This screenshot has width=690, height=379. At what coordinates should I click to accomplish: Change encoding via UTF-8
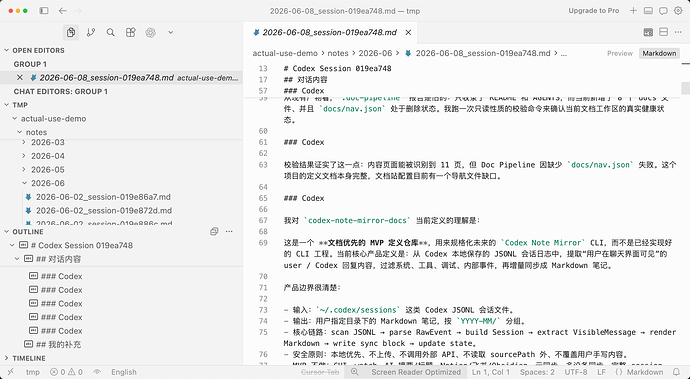[x=576, y=372]
